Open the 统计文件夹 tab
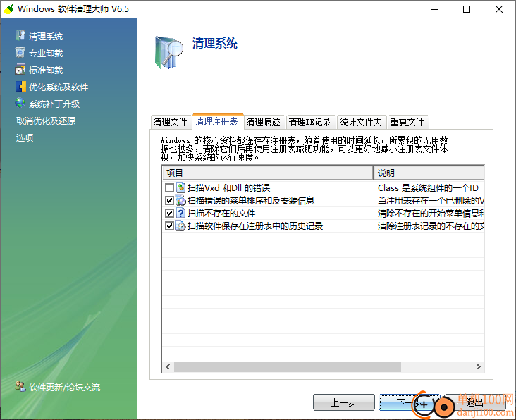Viewport: 516px width, 420px height. [x=361, y=123]
